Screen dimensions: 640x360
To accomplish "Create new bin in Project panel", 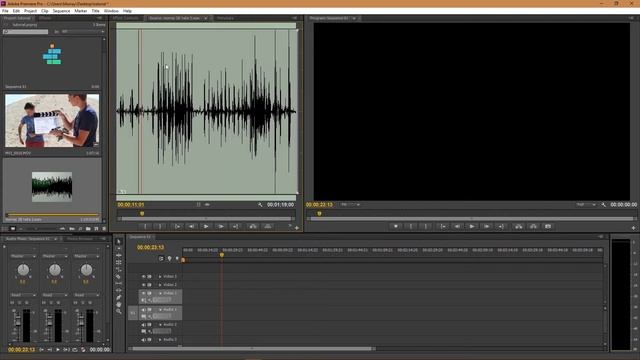I will (x=88, y=229).
